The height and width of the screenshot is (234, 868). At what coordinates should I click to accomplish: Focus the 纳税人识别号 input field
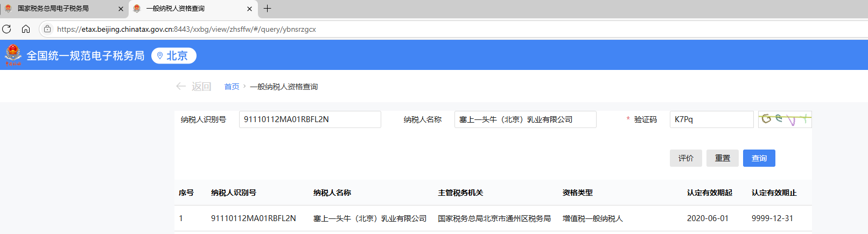tap(310, 119)
